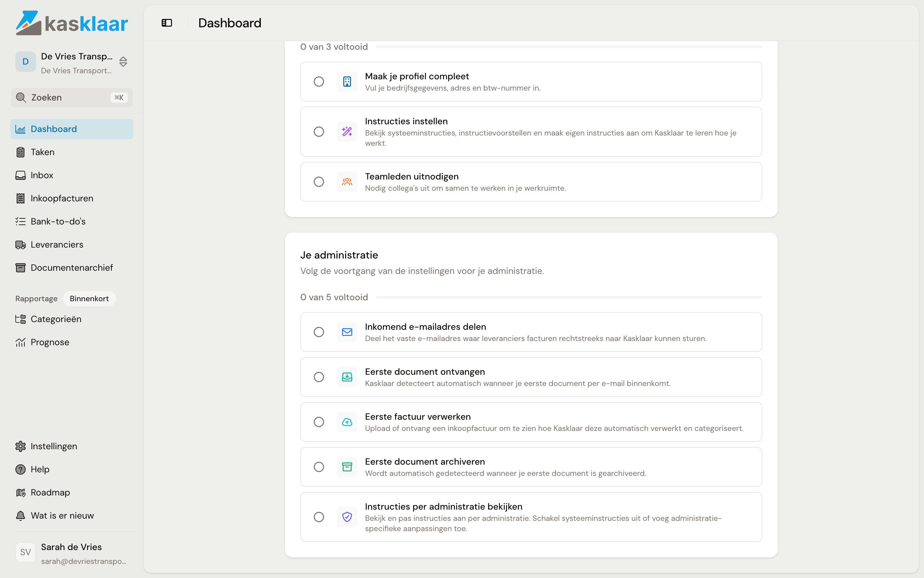
Task: Focus the Zoeken search field
Action: (72, 98)
